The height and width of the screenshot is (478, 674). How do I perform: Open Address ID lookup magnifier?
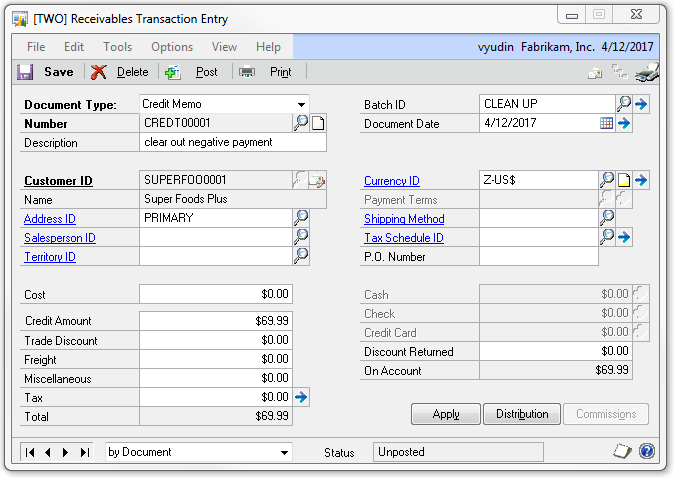[301, 218]
